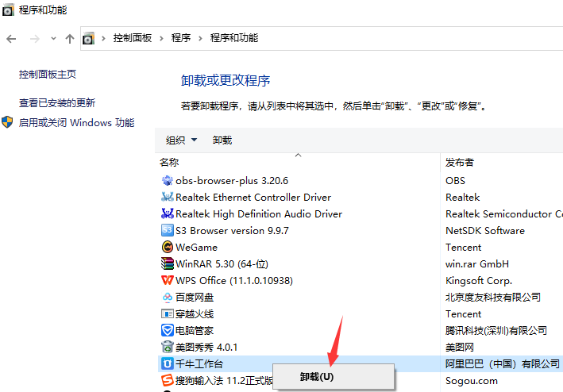Click the Windows features shield icon
563x392 pixels.
point(7,122)
